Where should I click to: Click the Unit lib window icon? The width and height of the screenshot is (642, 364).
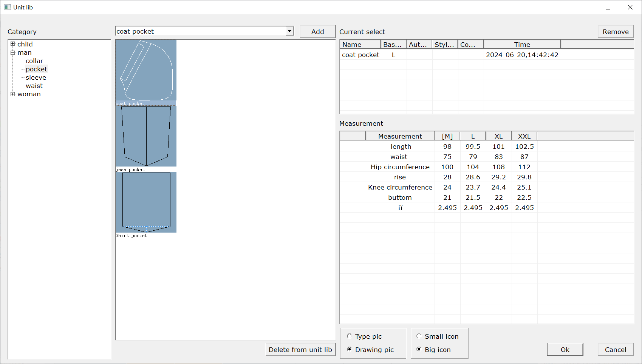click(7, 7)
